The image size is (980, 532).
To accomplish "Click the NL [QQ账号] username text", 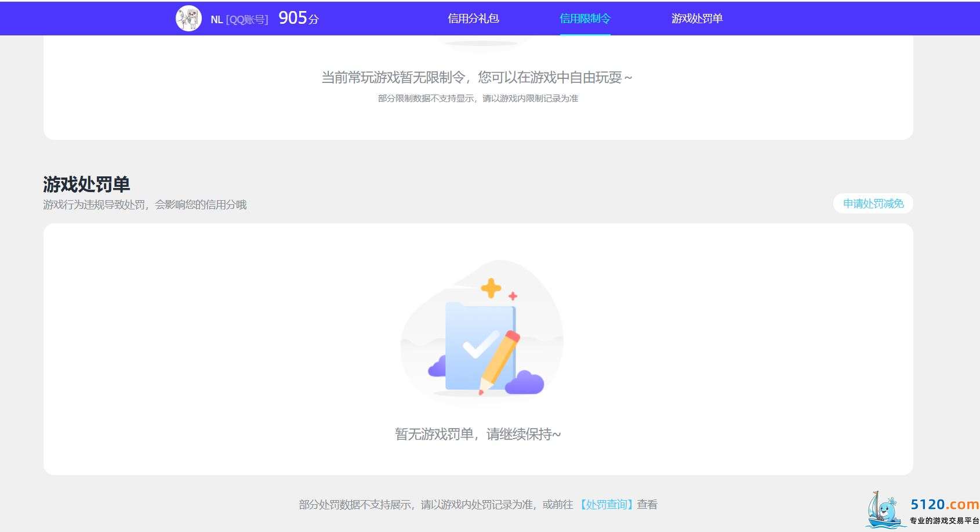I will point(239,20).
